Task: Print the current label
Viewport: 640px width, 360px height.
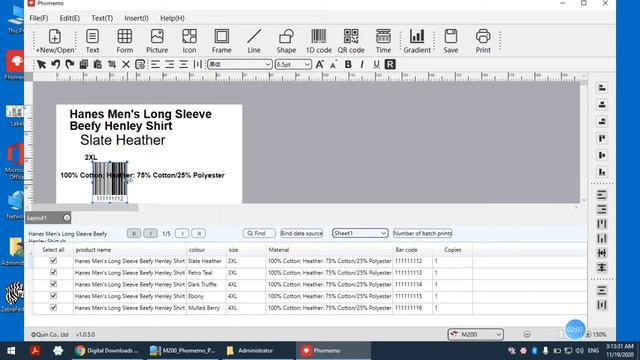Action: (x=483, y=41)
